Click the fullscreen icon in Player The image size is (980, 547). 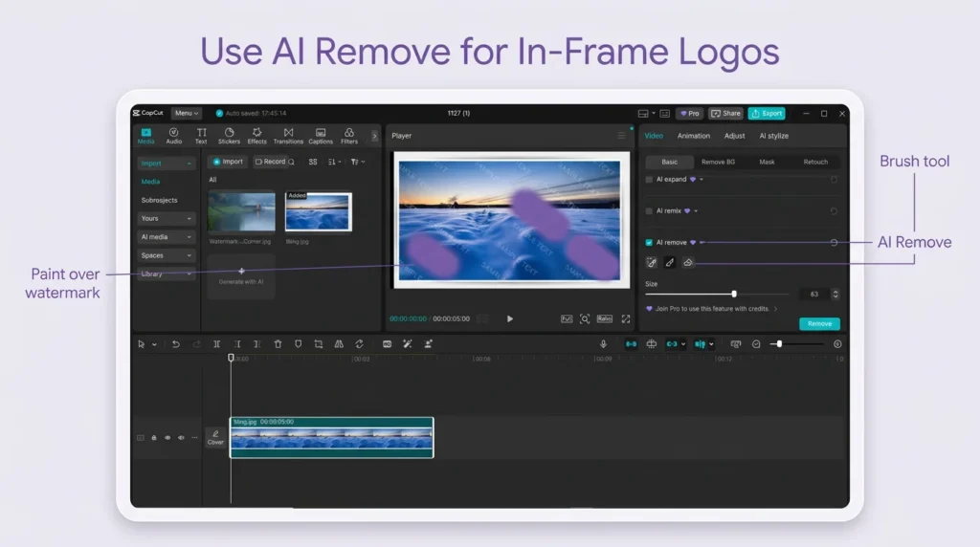click(626, 319)
